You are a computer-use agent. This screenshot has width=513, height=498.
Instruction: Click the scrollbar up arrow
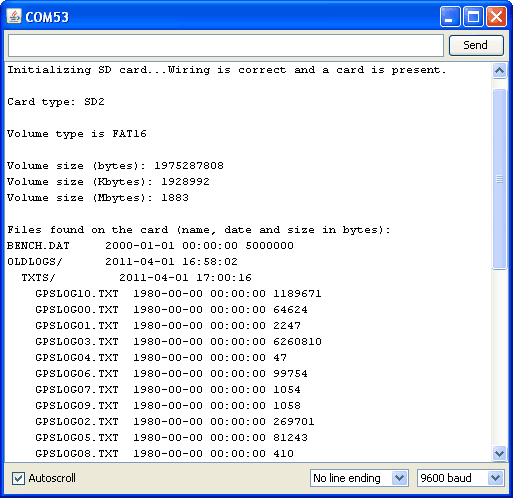499,70
